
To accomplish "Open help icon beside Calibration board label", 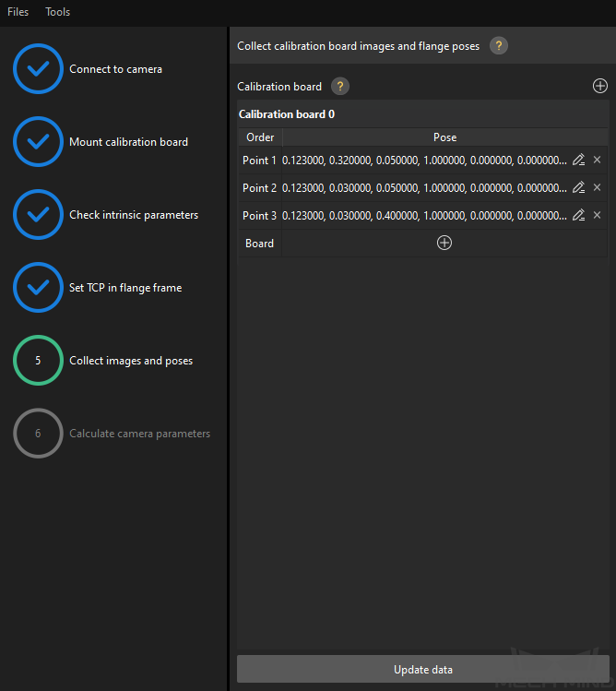I will (x=340, y=87).
